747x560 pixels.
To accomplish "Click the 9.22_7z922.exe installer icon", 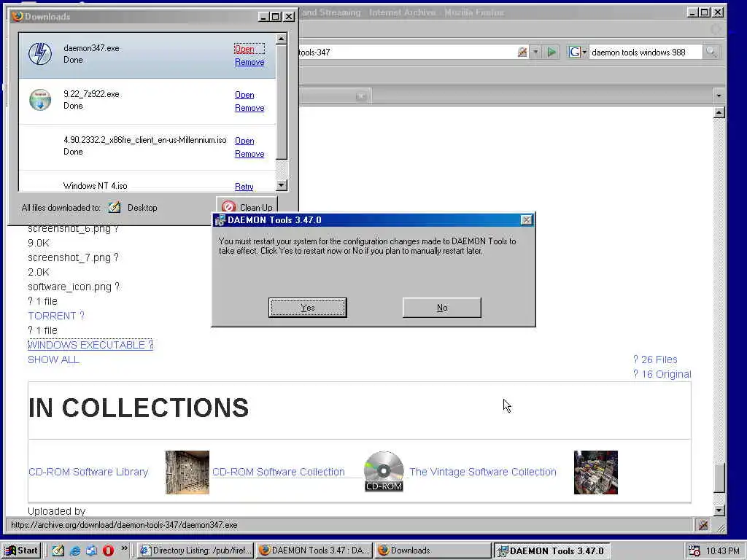I will pyautogui.click(x=40, y=100).
